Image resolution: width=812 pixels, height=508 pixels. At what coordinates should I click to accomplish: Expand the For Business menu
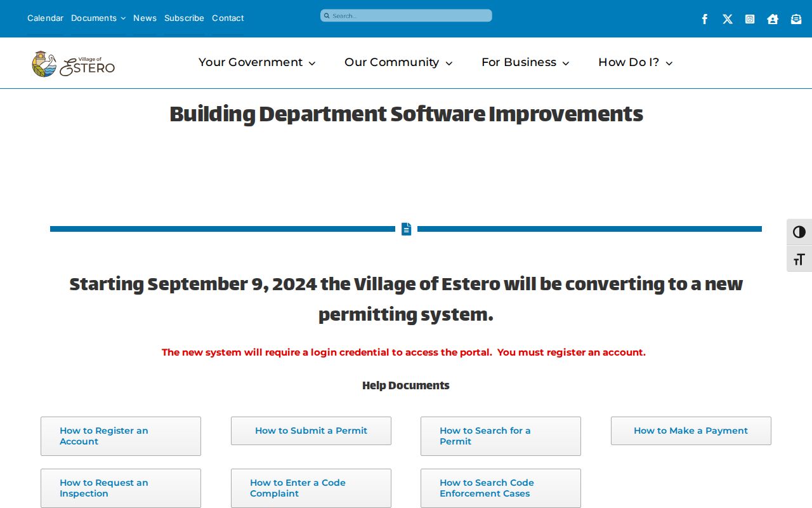(x=525, y=62)
